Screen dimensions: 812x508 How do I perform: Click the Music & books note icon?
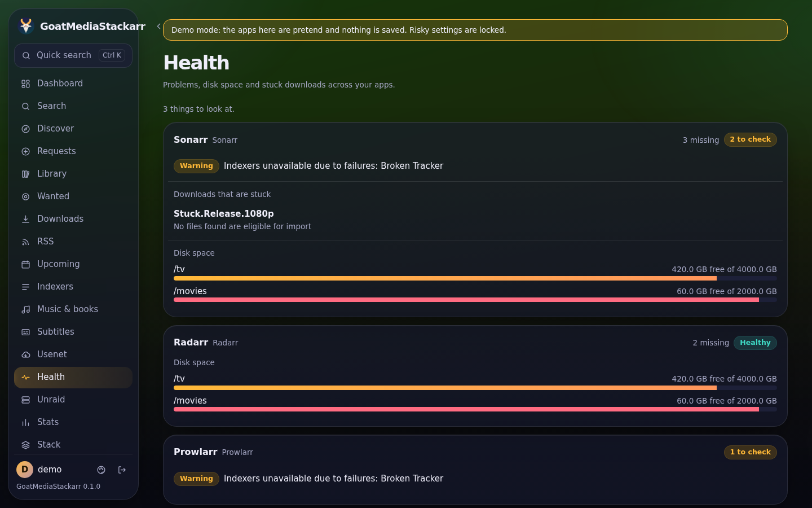tap(25, 309)
